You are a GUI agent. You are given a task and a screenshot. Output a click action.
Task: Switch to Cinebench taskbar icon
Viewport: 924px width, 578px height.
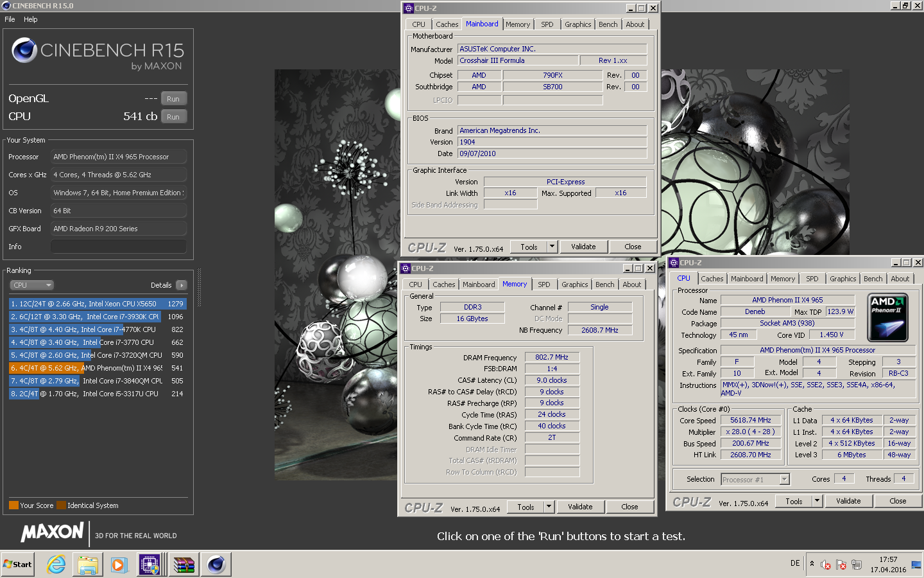click(216, 565)
